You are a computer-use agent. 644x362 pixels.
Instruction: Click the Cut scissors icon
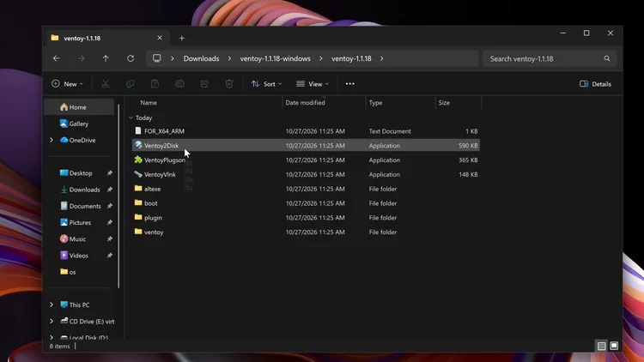pyautogui.click(x=106, y=84)
